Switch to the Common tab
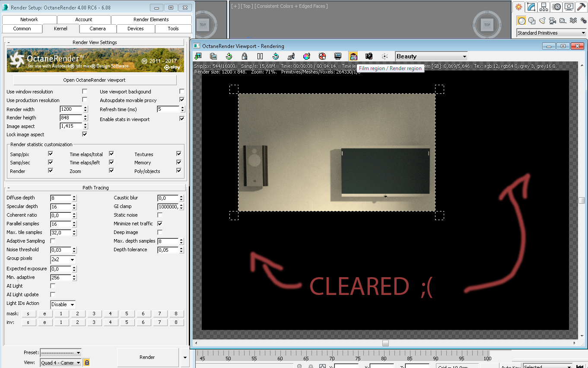This screenshot has height=368, width=588. pyautogui.click(x=22, y=29)
